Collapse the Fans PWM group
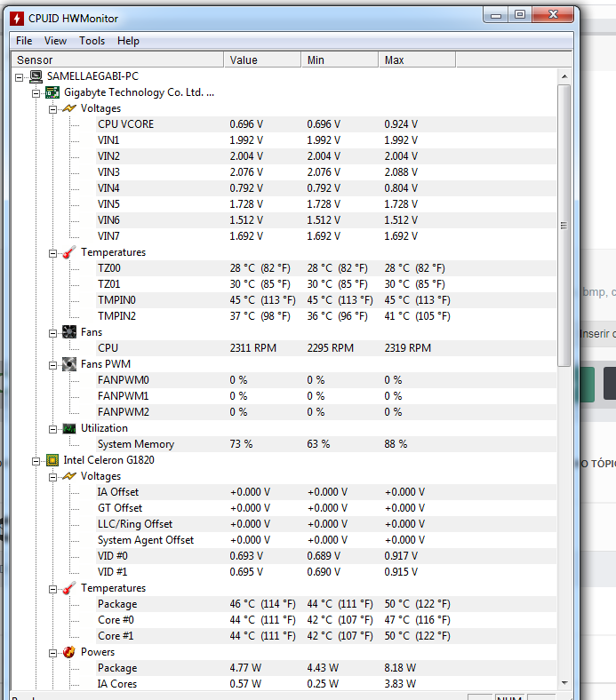Image resolution: width=616 pixels, height=700 pixels. [52, 366]
